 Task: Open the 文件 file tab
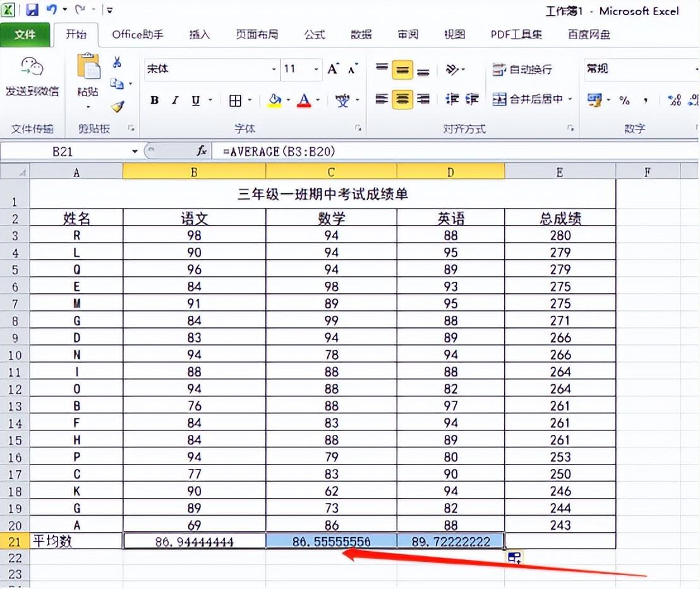[25, 34]
